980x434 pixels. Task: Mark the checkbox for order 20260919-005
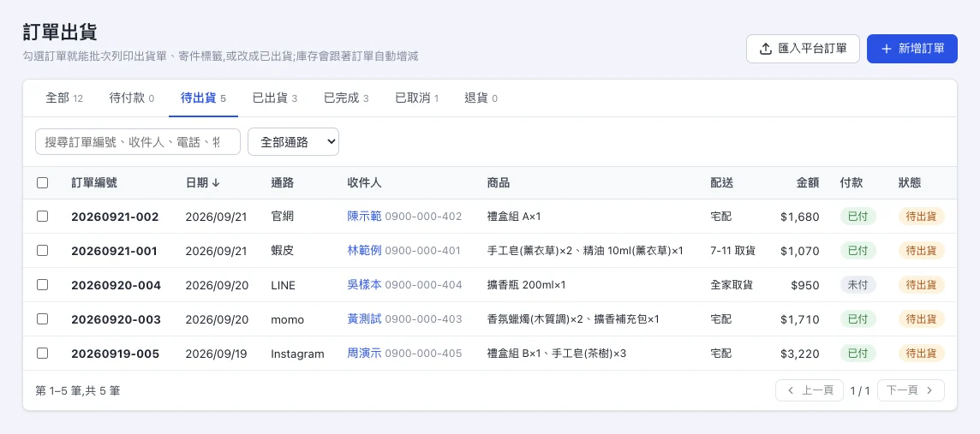(x=43, y=354)
